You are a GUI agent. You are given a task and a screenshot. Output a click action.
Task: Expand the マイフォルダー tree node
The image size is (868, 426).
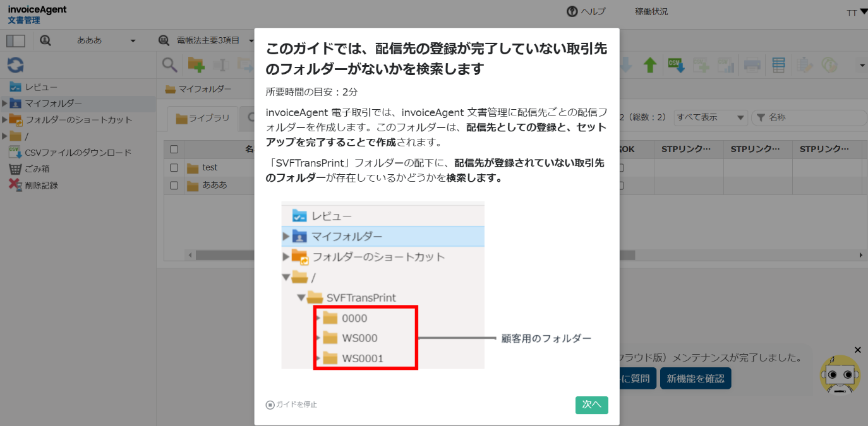point(4,104)
